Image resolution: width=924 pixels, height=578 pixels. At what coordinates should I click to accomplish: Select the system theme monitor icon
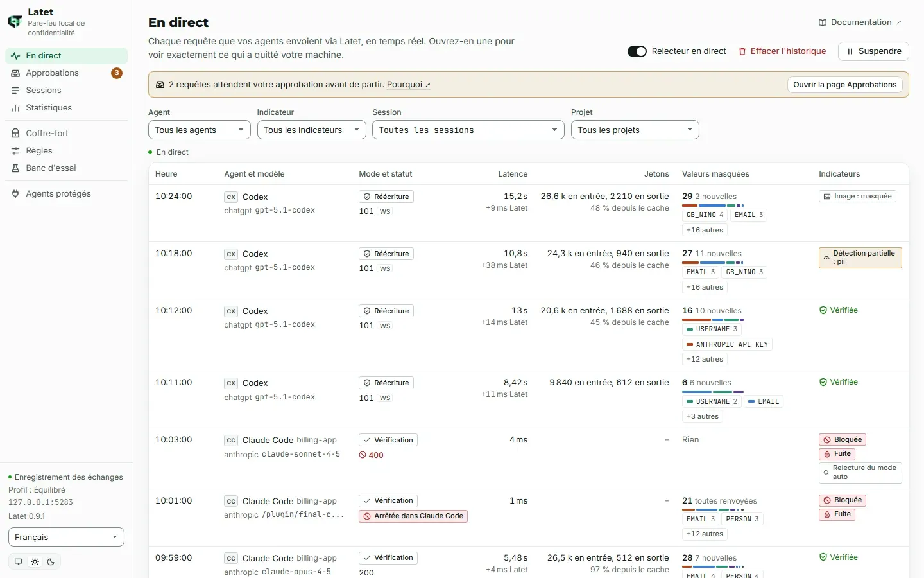coord(18,561)
